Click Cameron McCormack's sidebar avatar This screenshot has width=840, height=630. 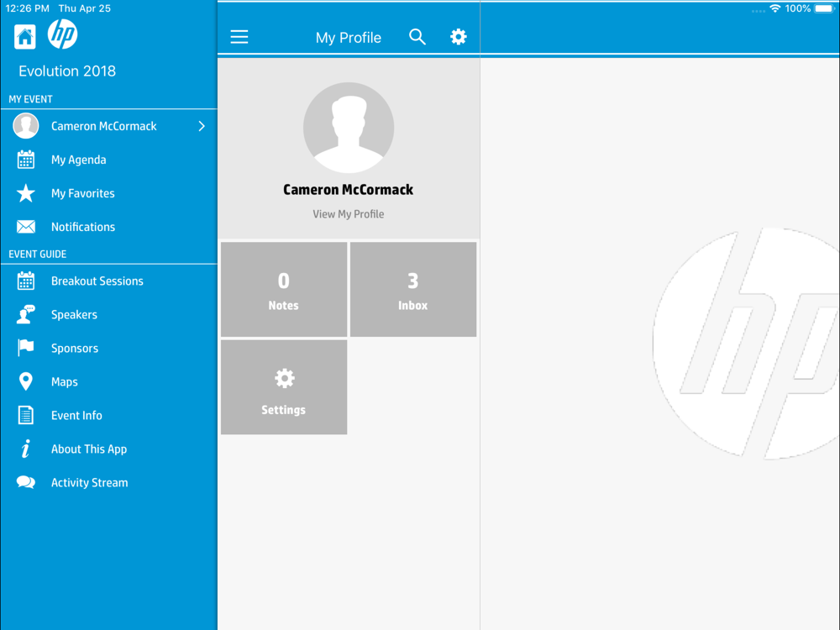pyautogui.click(x=26, y=126)
